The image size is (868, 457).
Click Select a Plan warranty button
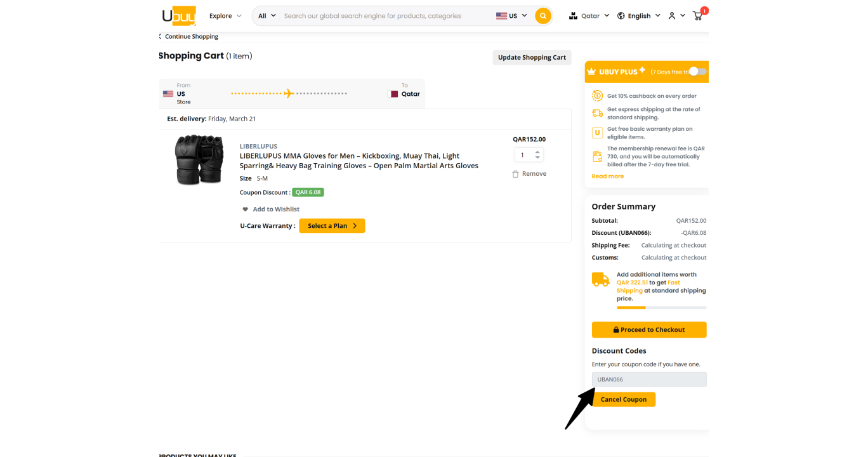click(332, 226)
